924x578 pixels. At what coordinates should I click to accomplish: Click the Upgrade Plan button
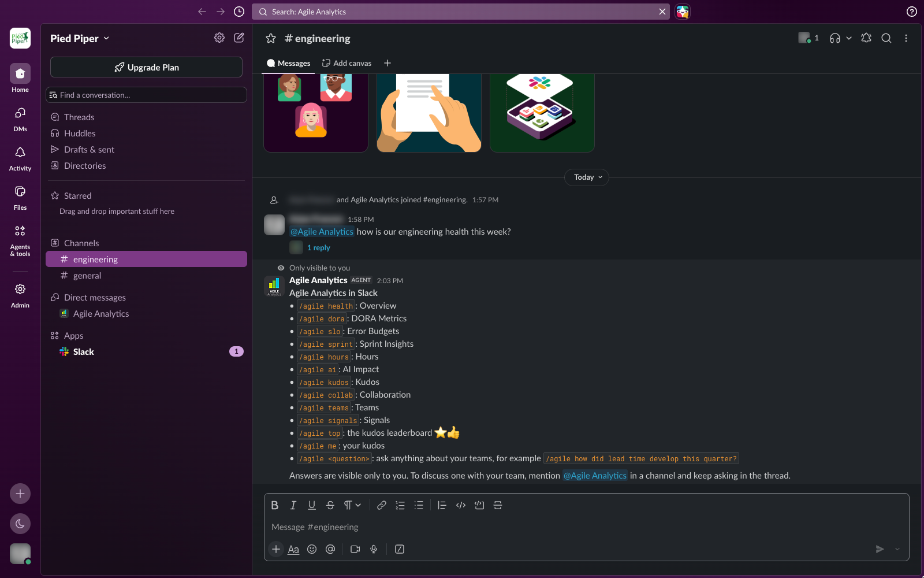coord(146,67)
